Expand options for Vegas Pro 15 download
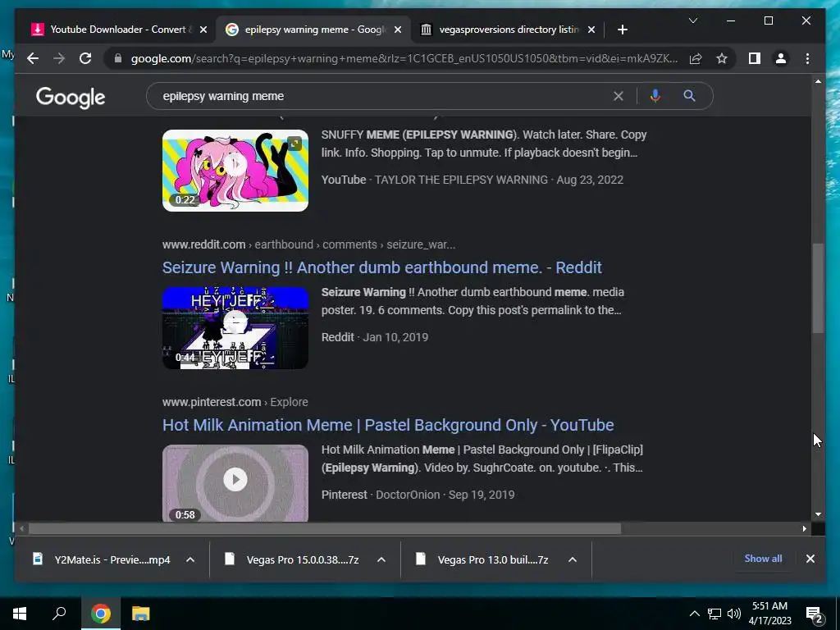The height and width of the screenshot is (630, 840). coord(381,559)
